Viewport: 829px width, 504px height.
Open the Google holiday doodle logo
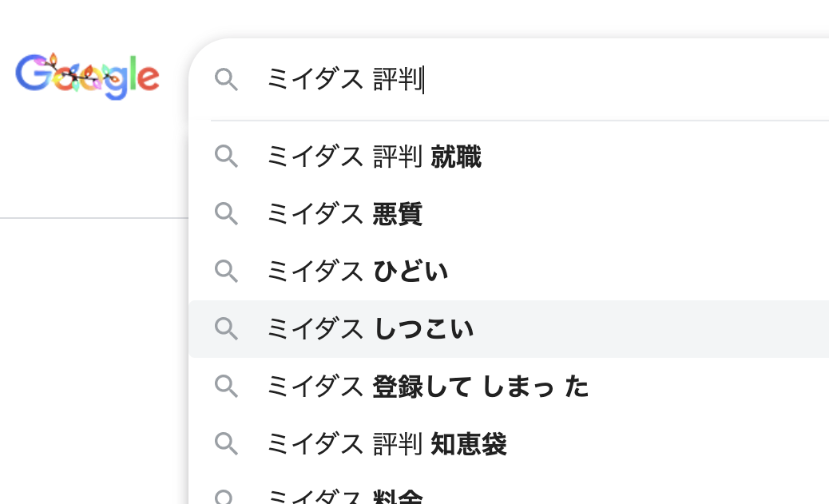coord(86,75)
